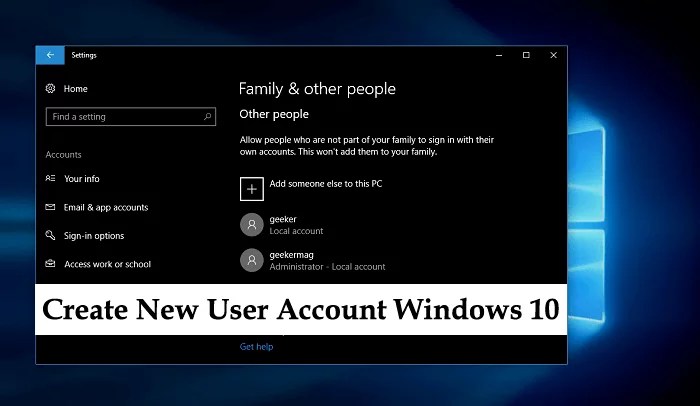Click the Settings window title text

point(84,55)
